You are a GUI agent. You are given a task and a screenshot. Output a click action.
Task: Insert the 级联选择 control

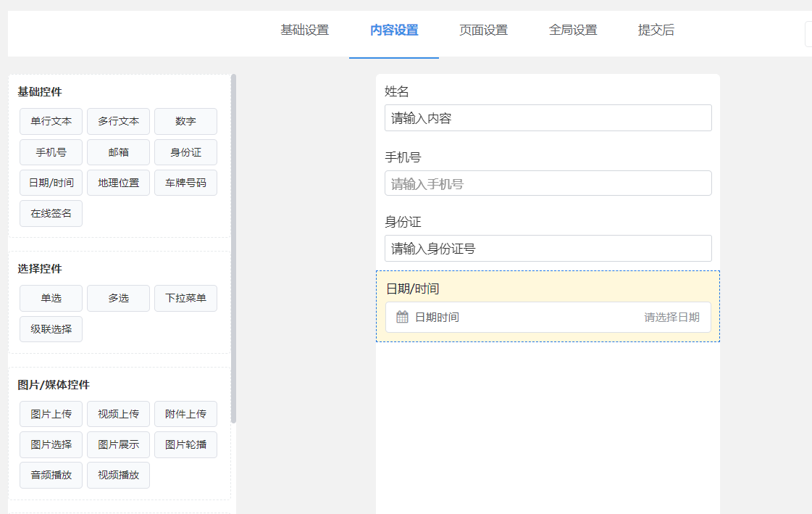(x=51, y=329)
